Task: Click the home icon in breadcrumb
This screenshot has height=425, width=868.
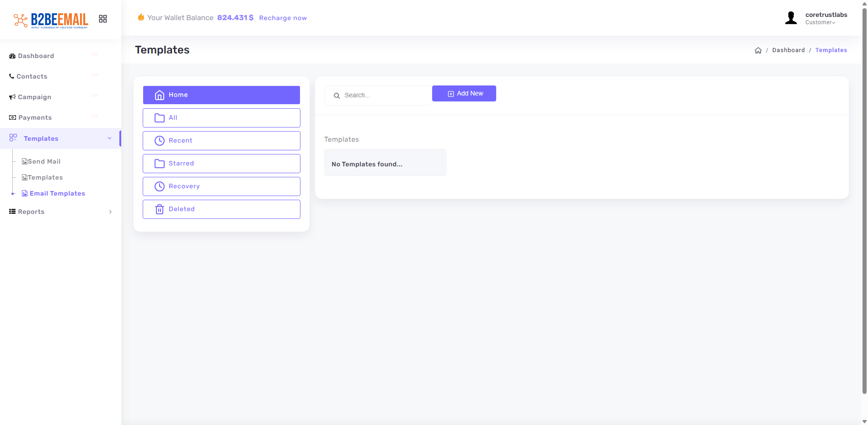Action: (x=758, y=50)
